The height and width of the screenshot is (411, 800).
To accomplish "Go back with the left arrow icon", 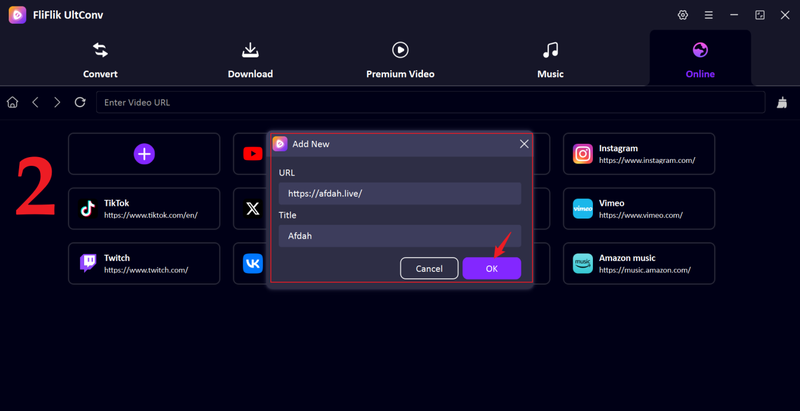I will [x=35, y=102].
